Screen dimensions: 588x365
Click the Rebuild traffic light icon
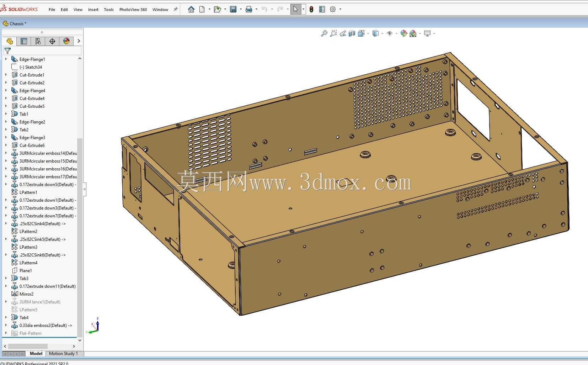[x=311, y=9]
